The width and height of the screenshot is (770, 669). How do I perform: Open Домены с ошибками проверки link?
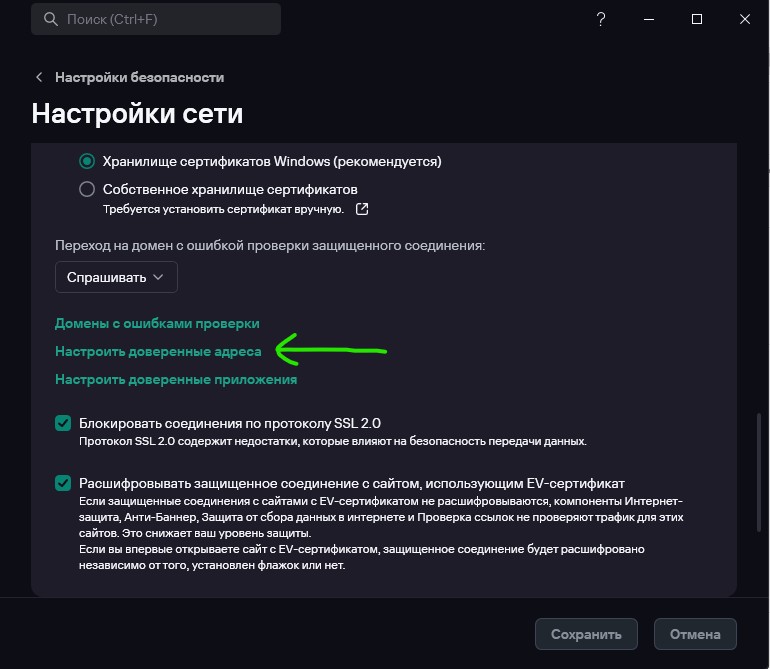click(x=157, y=323)
